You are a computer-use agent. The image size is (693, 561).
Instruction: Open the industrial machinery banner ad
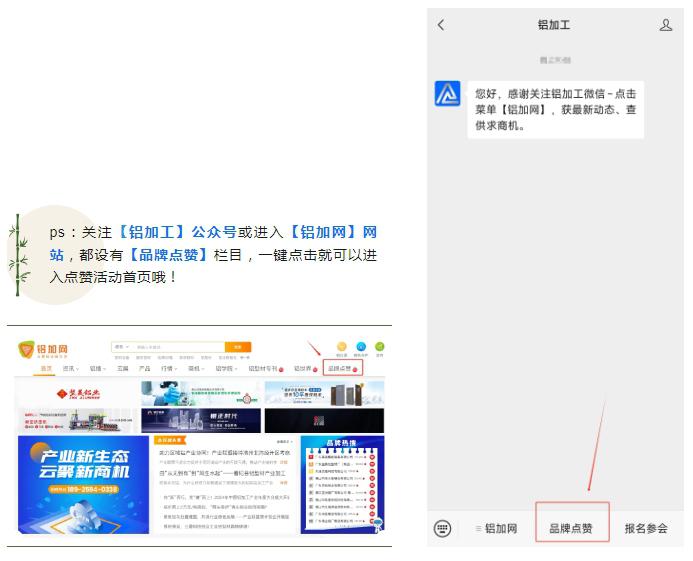[x=78, y=420]
